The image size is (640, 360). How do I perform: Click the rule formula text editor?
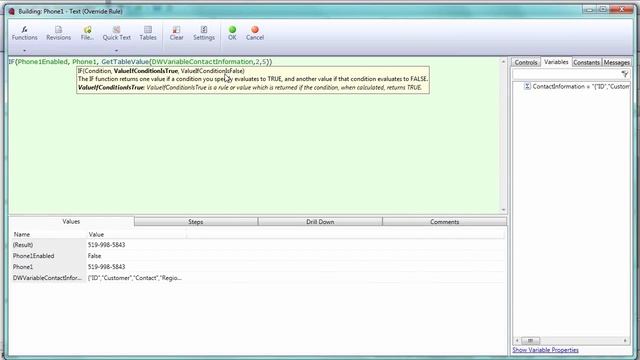pyautogui.click(x=254, y=135)
